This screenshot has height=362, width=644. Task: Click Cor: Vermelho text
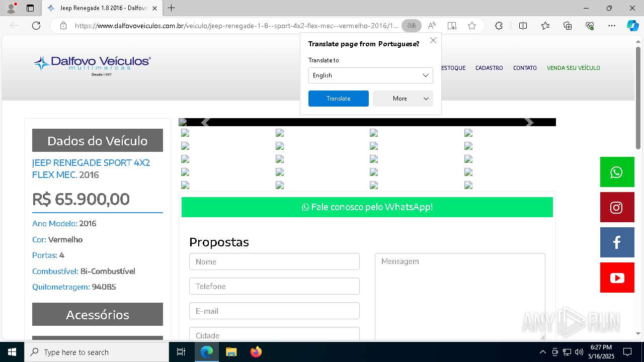click(x=57, y=240)
